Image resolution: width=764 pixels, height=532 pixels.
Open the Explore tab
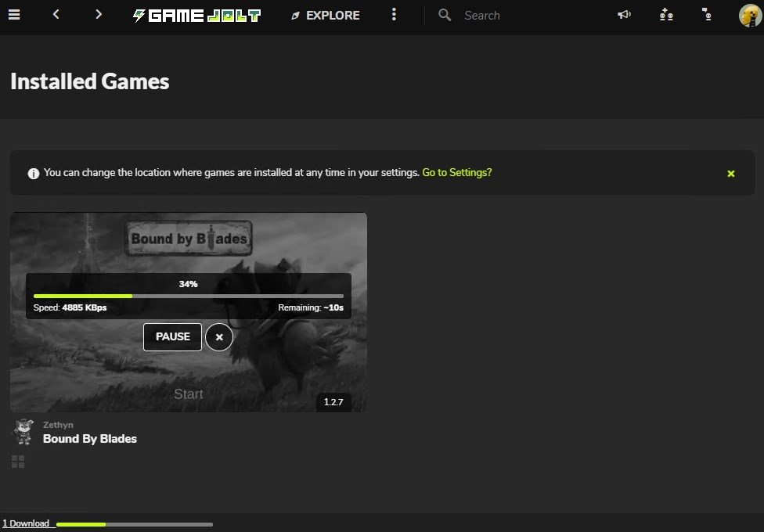point(326,16)
